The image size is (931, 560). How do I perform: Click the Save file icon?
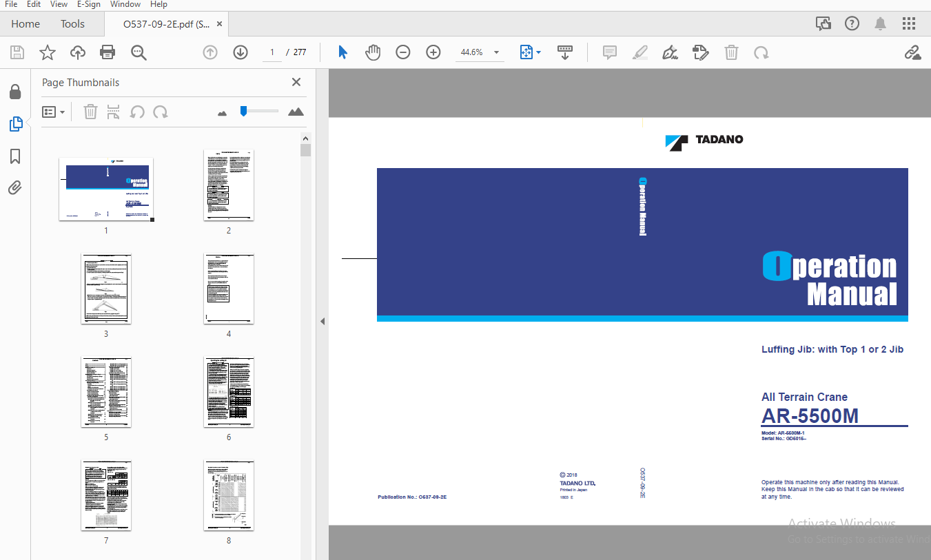(17, 52)
